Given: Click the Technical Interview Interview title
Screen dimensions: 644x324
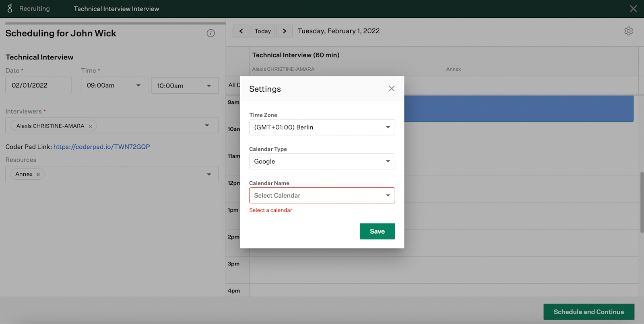Looking at the screenshot, I should coord(116,9).
